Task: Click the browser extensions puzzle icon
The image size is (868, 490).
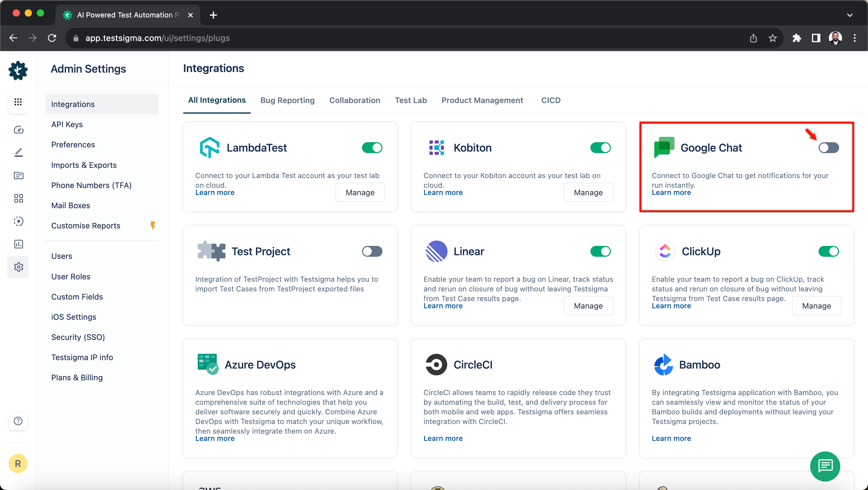Action: pos(797,38)
